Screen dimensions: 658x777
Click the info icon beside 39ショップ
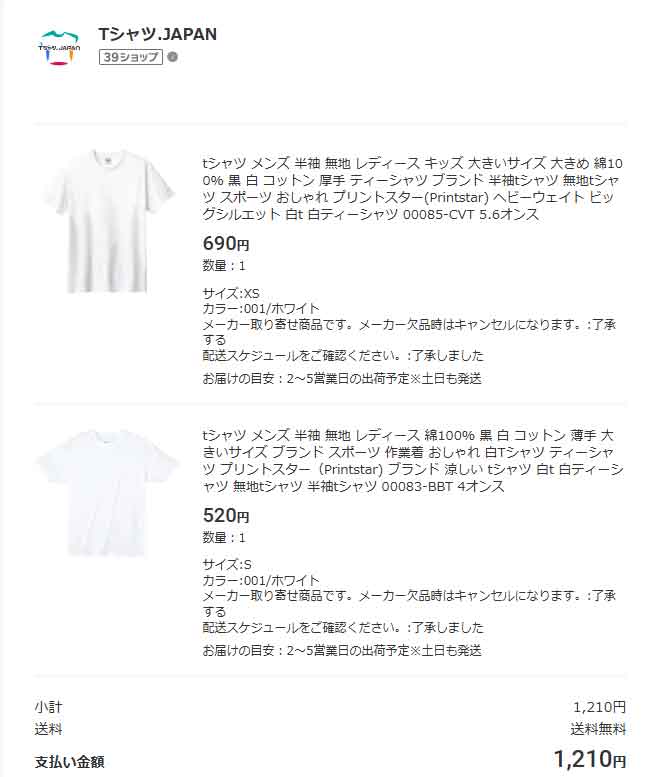[x=172, y=57]
